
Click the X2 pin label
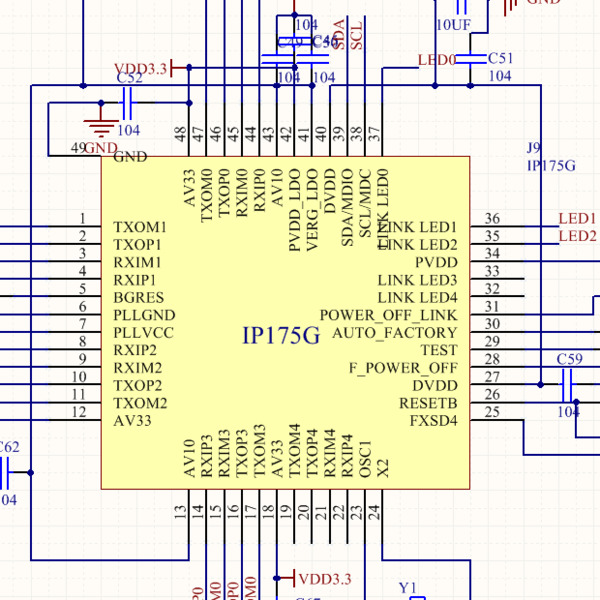coord(383,468)
